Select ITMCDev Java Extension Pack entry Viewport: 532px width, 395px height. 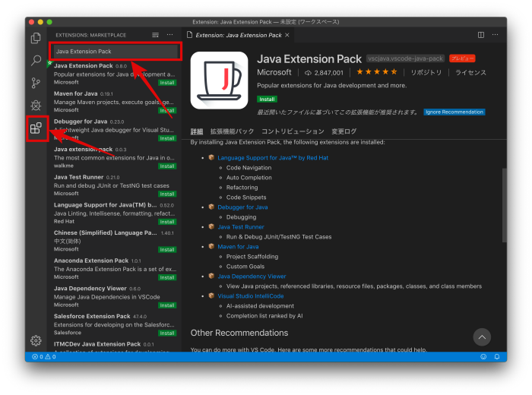114,346
